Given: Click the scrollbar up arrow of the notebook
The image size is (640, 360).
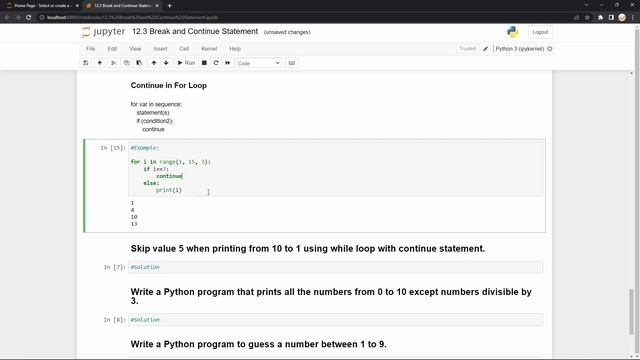Looking at the screenshot, I should tap(631, 73).
